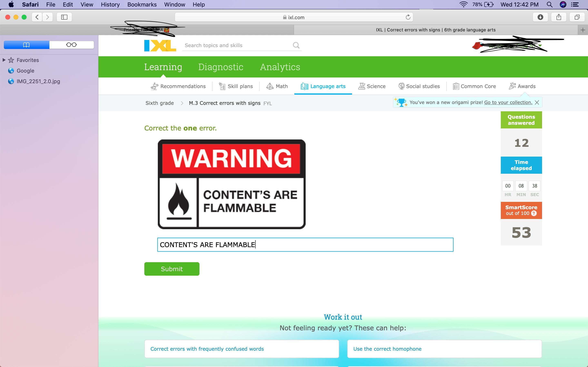The height and width of the screenshot is (367, 588).
Task: Expand the Favorites folder
Action: pyautogui.click(x=4, y=60)
